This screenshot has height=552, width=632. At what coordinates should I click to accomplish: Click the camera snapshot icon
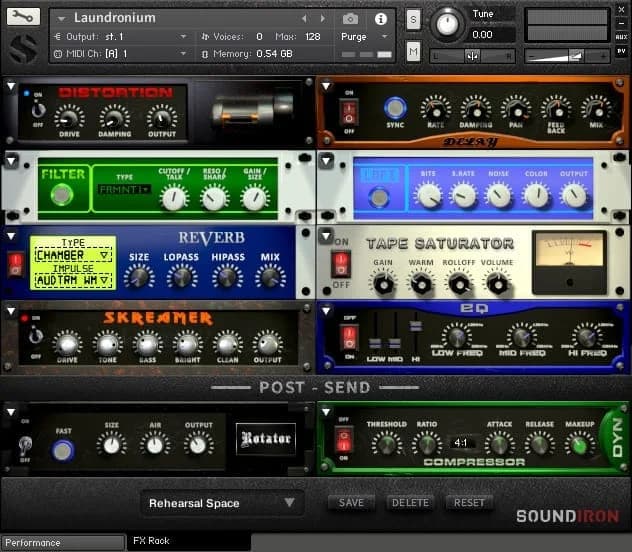pos(350,18)
